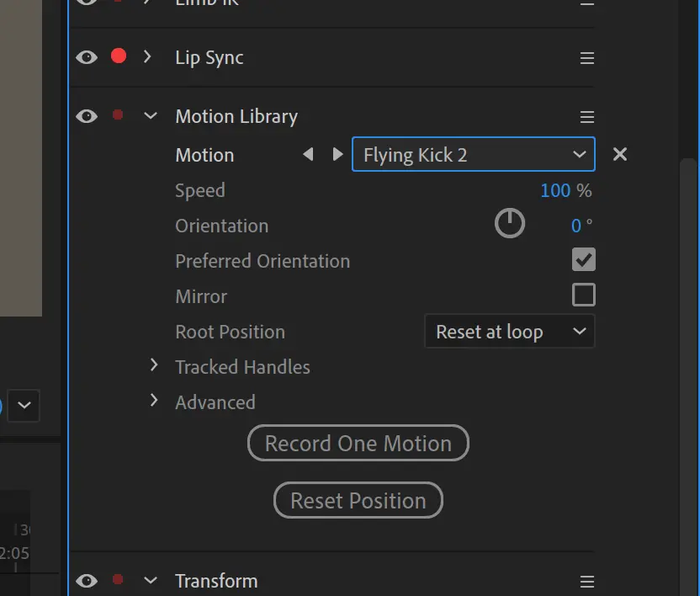Remove the Flying Kick 2 motion with the X
Viewport: 700px width, 596px height.
click(620, 154)
